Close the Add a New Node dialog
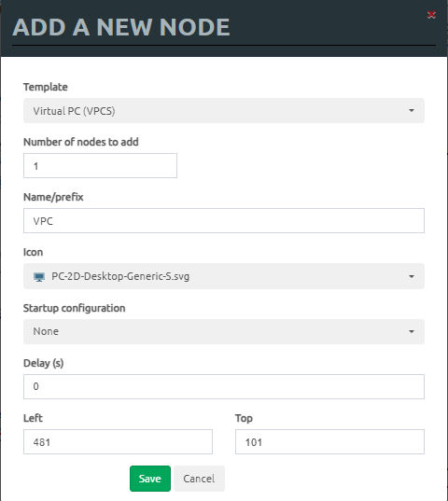448x501 pixels. [x=431, y=15]
